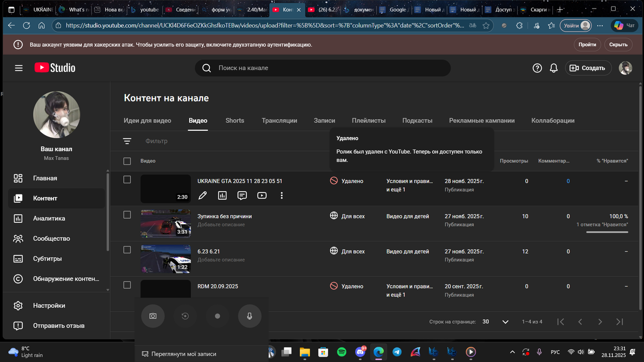View UKRAINE GTA video on YouTube icon

(x=262, y=196)
